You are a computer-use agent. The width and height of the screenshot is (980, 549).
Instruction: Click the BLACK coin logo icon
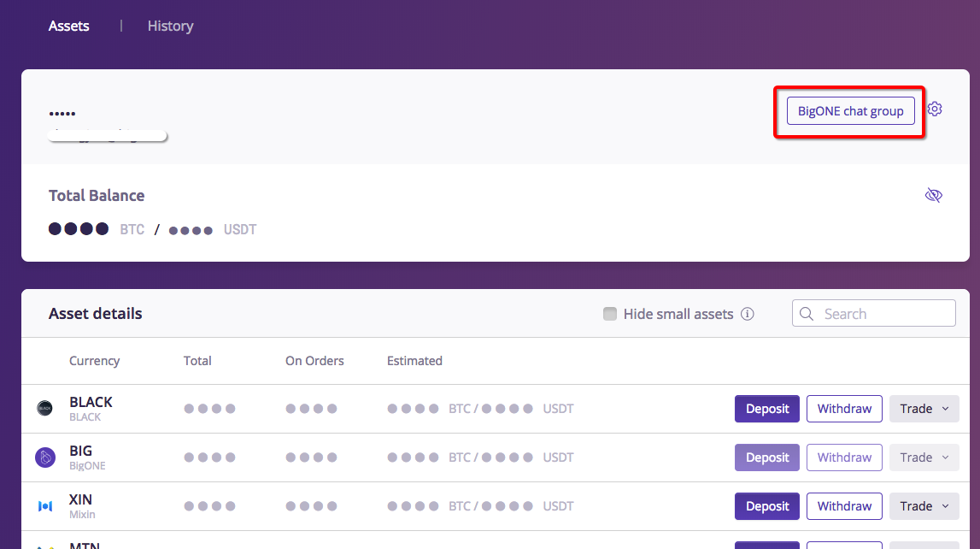pyautogui.click(x=45, y=409)
